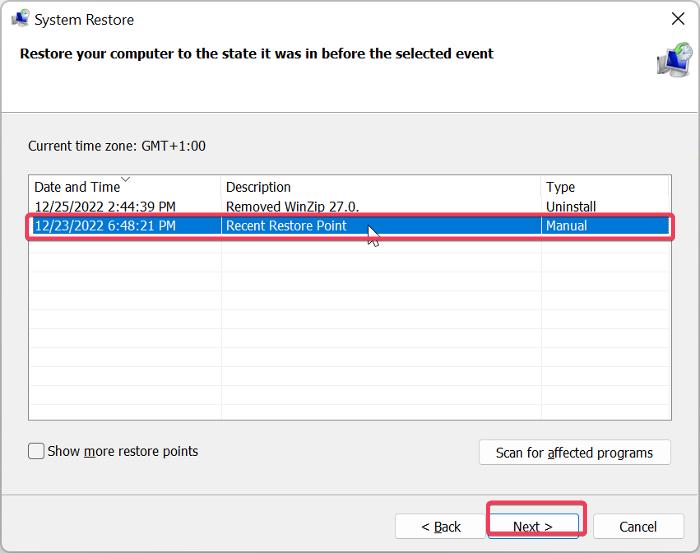Click the sort arrow above Date and Time
This screenshot has width=700, height=553.
127,180
